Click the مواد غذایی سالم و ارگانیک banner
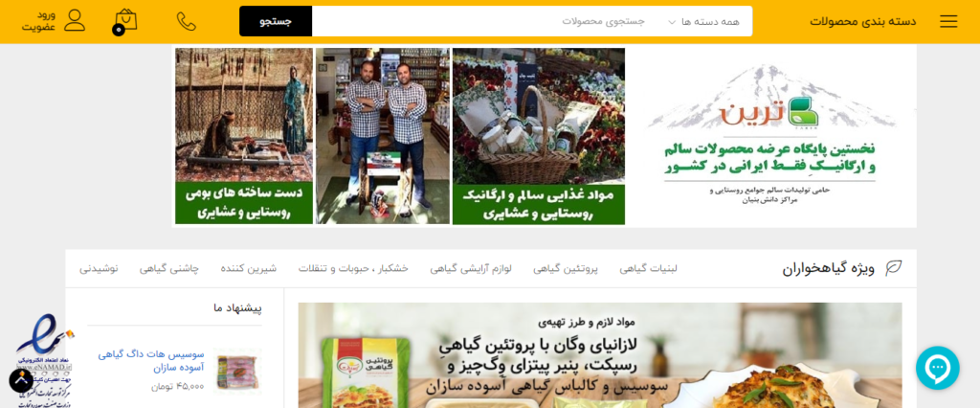 pyautogui.click(x=539, y=136)
